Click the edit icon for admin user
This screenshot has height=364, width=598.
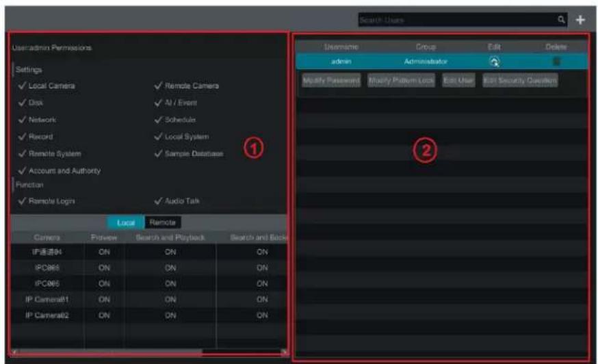(494, 62)
